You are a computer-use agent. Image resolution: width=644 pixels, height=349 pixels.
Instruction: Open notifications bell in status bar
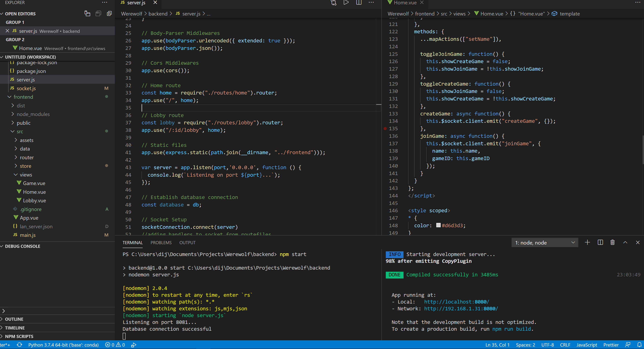pos(639,345)
